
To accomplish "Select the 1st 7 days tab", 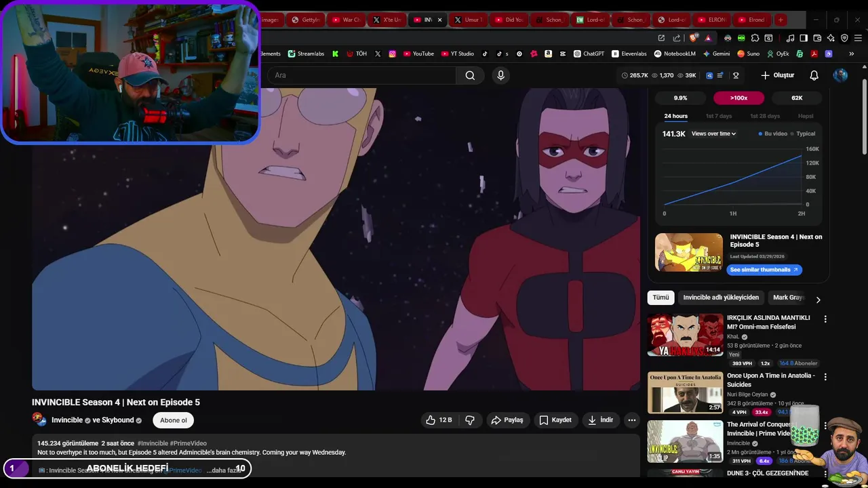I will tap(719, 116).
